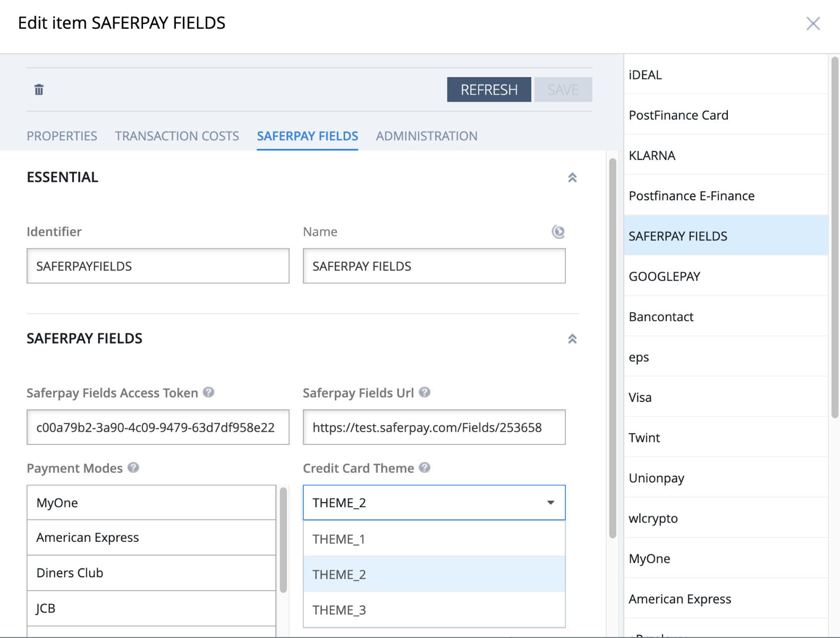Viewport: 840px width, 638px height.
Task: Open help icon for Saferpay Fields Url
Action: (424, 392)
